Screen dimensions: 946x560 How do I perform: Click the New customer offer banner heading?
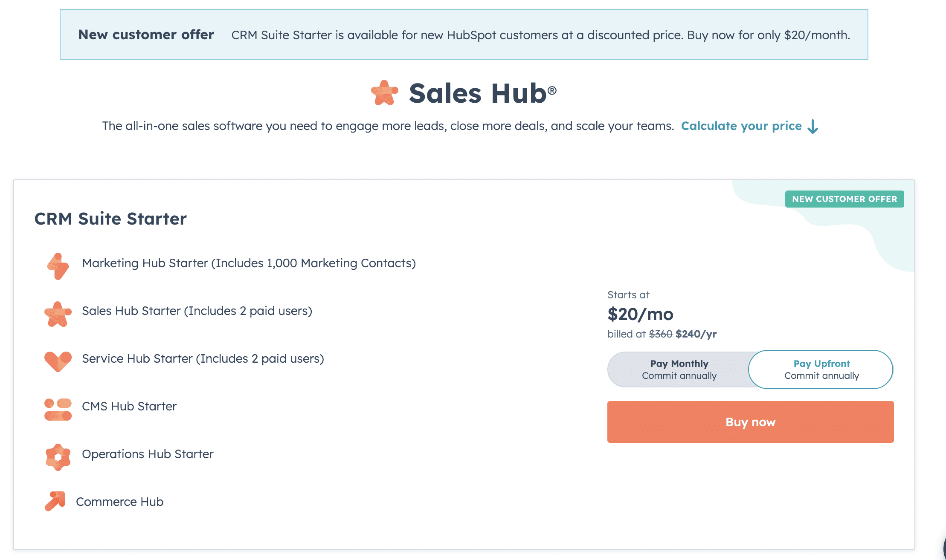pos(146,35)
